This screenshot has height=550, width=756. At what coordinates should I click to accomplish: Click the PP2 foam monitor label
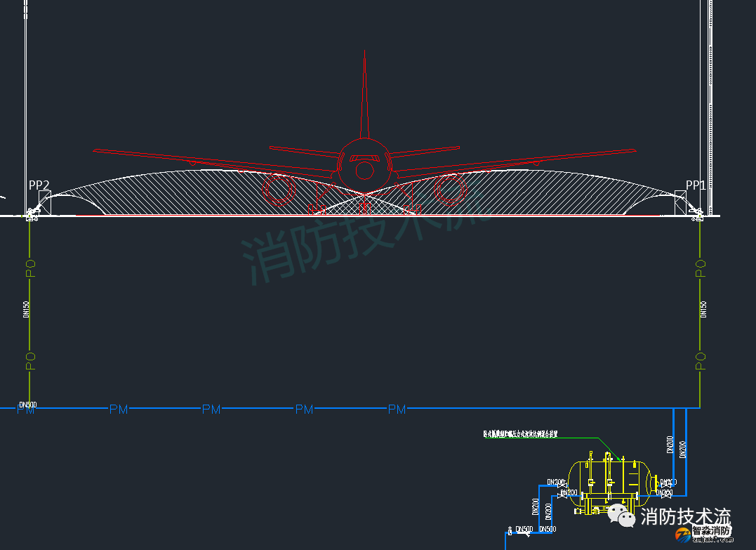coord(39,185)
